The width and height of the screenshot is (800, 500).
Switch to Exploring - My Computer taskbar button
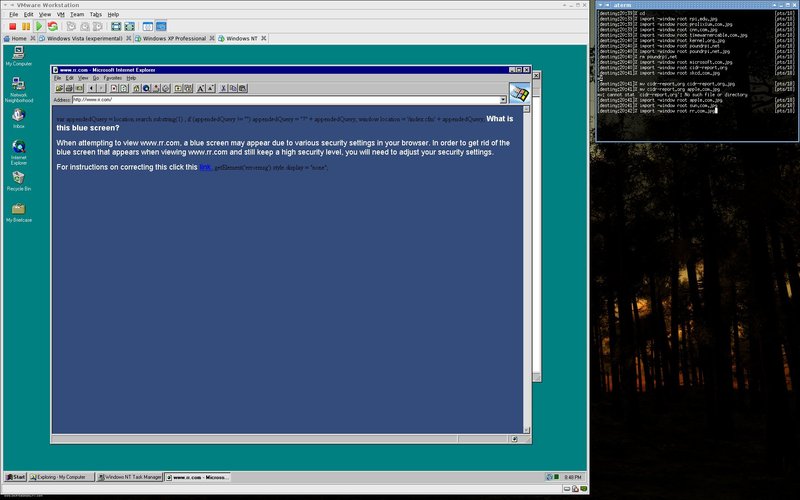pyautogui.click(x=61, y=477)
